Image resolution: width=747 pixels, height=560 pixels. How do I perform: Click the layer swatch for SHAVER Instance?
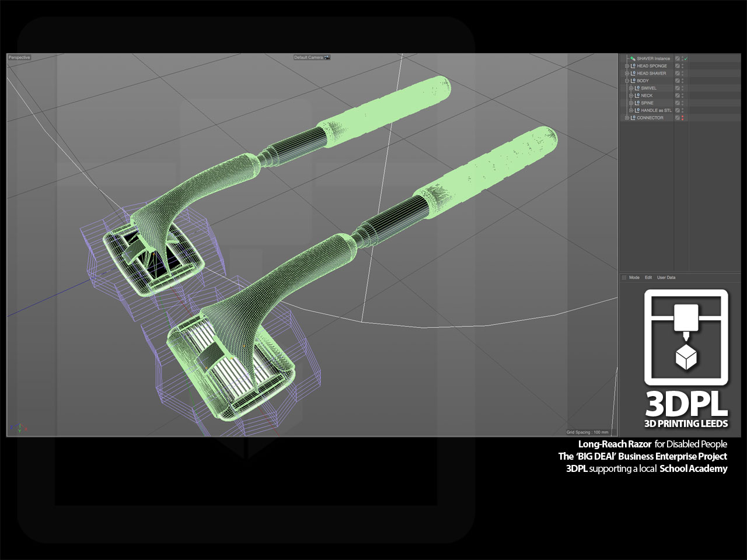(678, 58)
